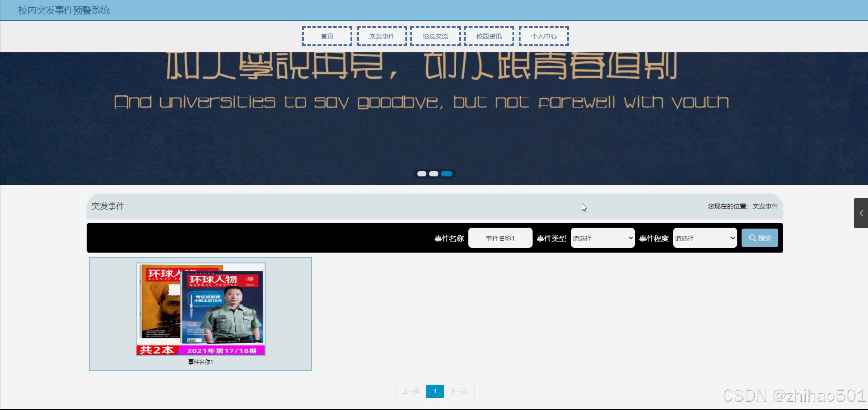Open the 论坛交流 navigation tab
This screenshot has height=410, width=868.
tap(435, 36)
